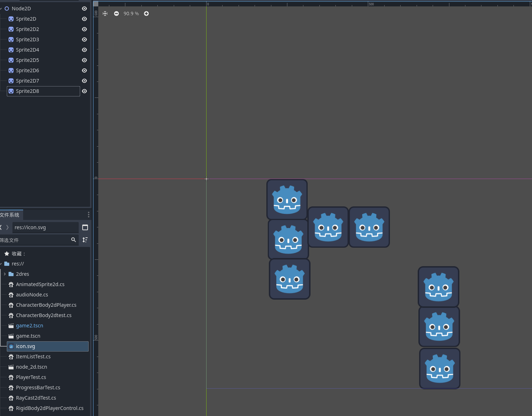Click the scene icon of game2.tscn
The height and width of the screenshot is (416, 532).
[x=11, y=326]
